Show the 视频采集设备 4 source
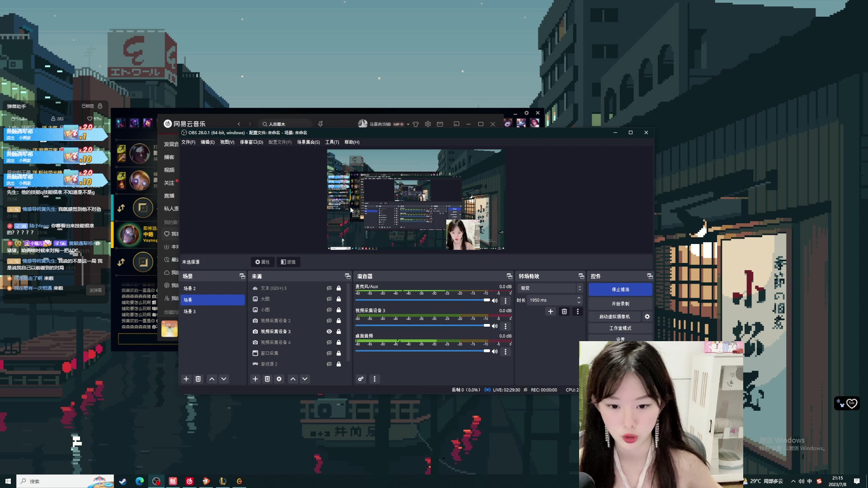This screenshot has width=868, height=488. pyautogui.click(x=329, y=343)
